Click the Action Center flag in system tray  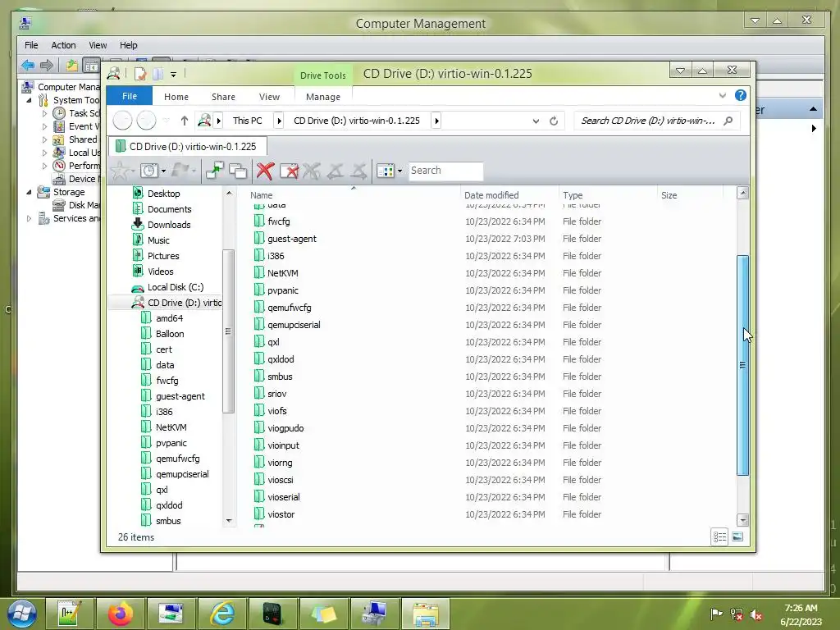716,614
